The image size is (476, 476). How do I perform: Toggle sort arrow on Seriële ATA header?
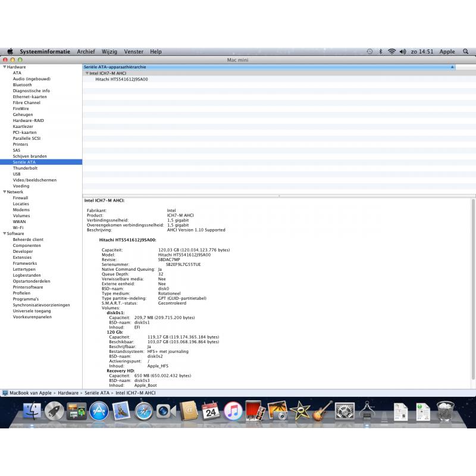coord(452,67)
